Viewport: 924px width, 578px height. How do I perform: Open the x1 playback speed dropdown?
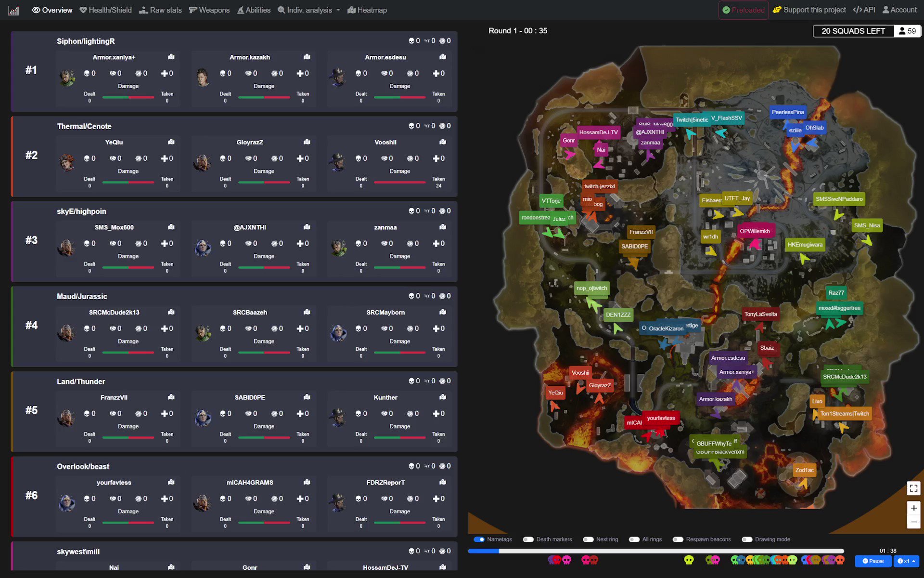tap(906, 561)
